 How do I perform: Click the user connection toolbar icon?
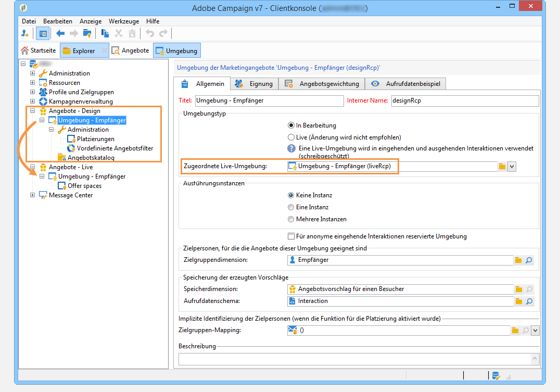[24, 34]
